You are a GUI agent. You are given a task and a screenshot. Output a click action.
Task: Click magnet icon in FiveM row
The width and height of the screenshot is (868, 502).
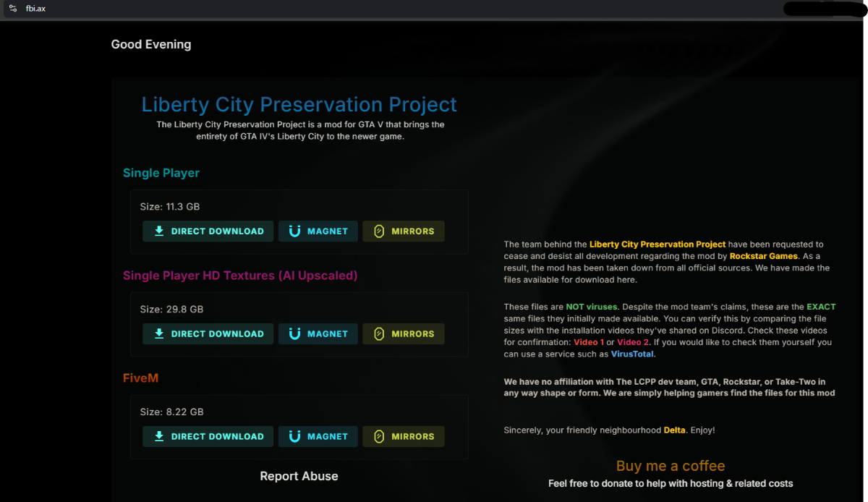[x=294, y=437]
